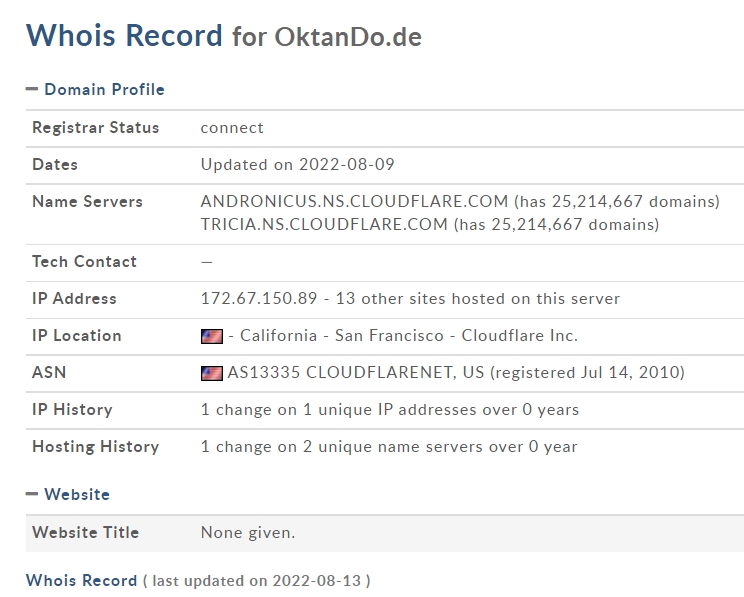Viewport: 744px width, 597px height.
Task: Click the Website section minus icon
Action: pyautogui.click(x=32, y=494)
